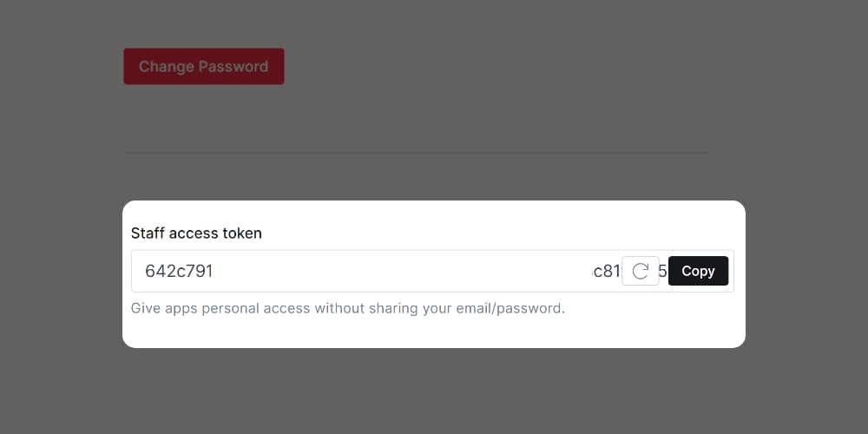Focus the staff access token field

tap(432, 271)
